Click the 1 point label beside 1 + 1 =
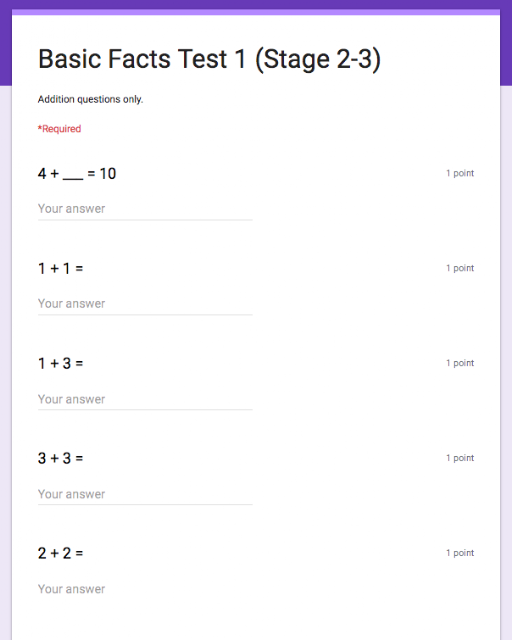This screenshot has height=640, width=512. click(460, 268)
